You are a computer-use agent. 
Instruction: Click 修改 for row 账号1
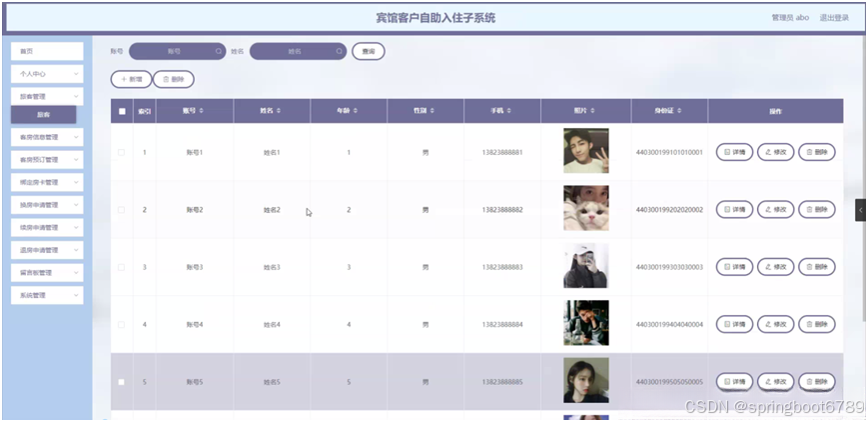pos(775,152)
